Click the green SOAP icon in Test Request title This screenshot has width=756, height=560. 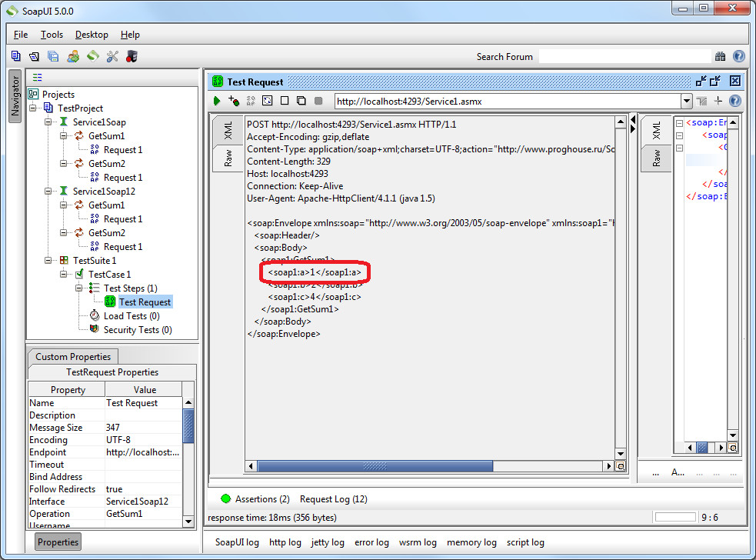pos(218,82)
